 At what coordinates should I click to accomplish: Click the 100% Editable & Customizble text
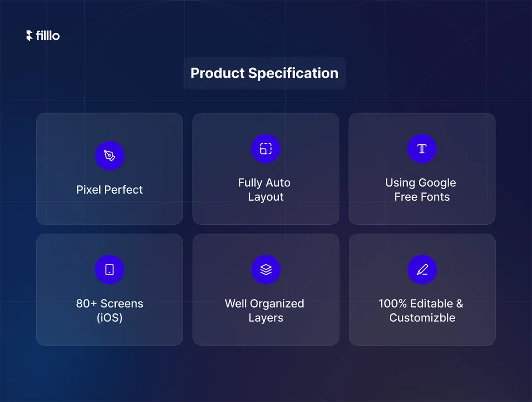pos(421,311)
